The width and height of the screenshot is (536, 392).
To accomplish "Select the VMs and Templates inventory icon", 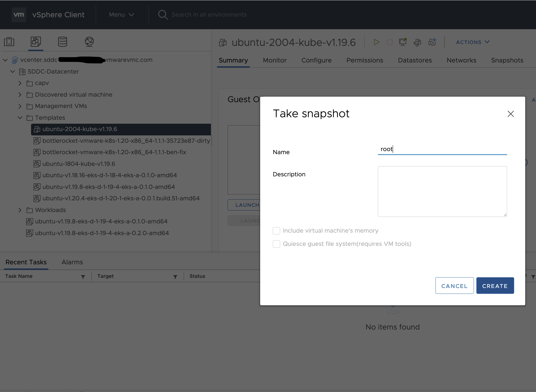I will [x=36, y=42].
